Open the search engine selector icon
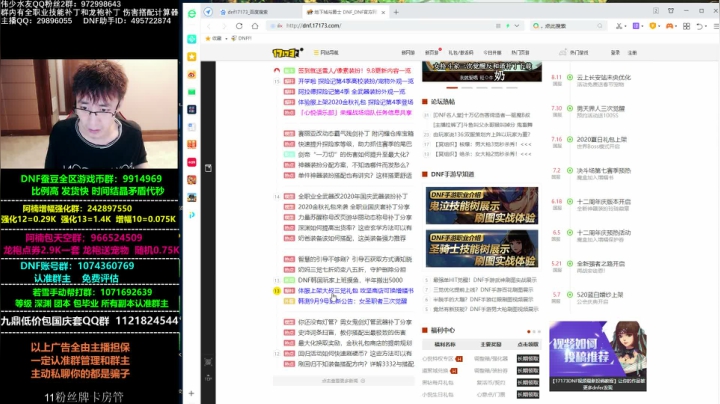The height and width of the screenshot is (404, 720). (536, 26)
